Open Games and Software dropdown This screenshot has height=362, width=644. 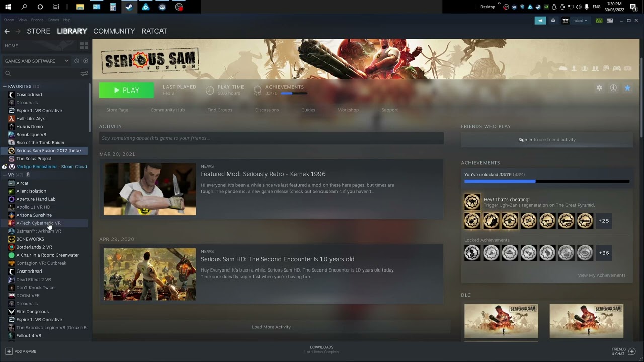36,61
